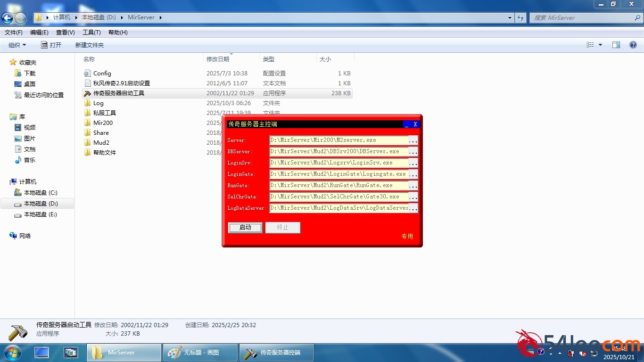Open the 工具(T) menu

[x=91, y=33]
